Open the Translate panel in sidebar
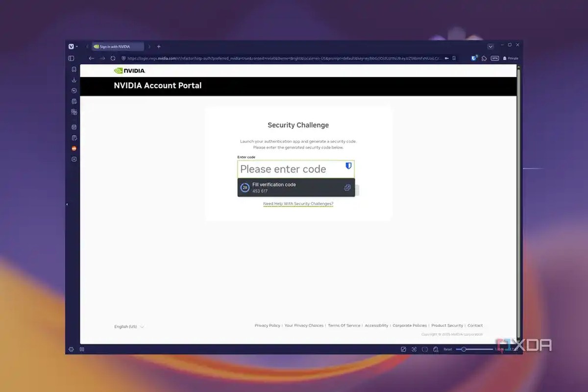Viewport: 588px width, 392px height. (74, 112)
